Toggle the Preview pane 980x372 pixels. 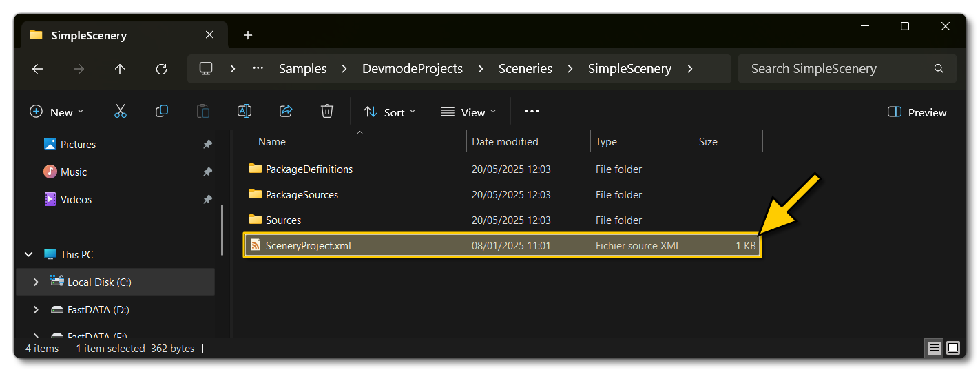click(917, 112)
